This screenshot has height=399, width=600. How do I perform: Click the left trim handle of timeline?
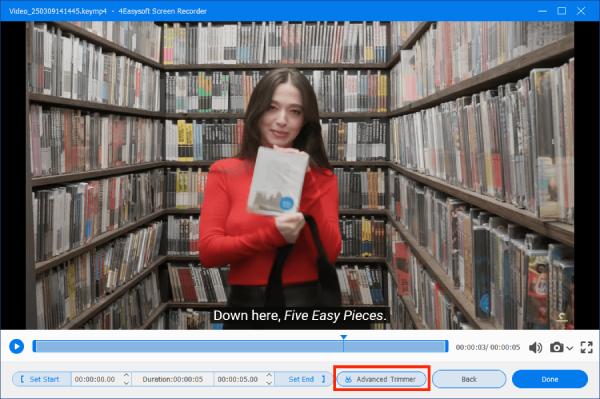[x=34, y=346]
